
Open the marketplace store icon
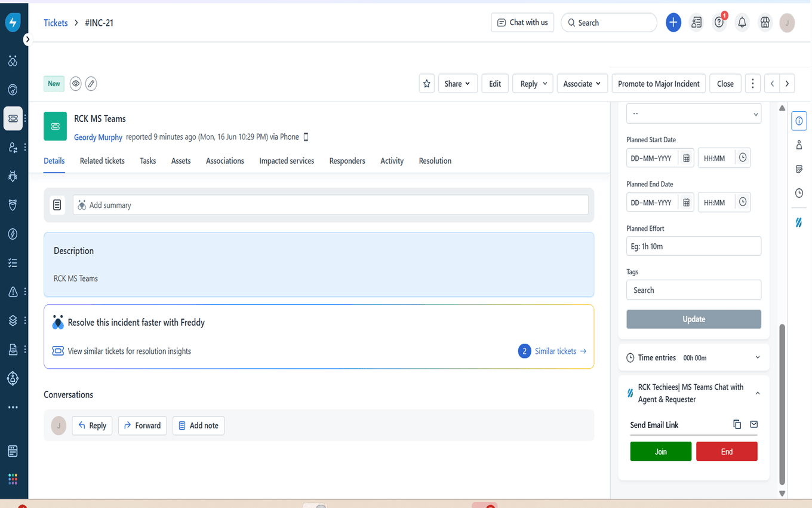click(765, 23)
